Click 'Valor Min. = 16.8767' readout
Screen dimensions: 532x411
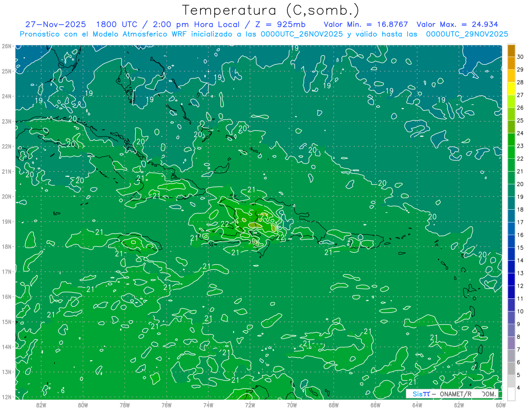point(366,24)
